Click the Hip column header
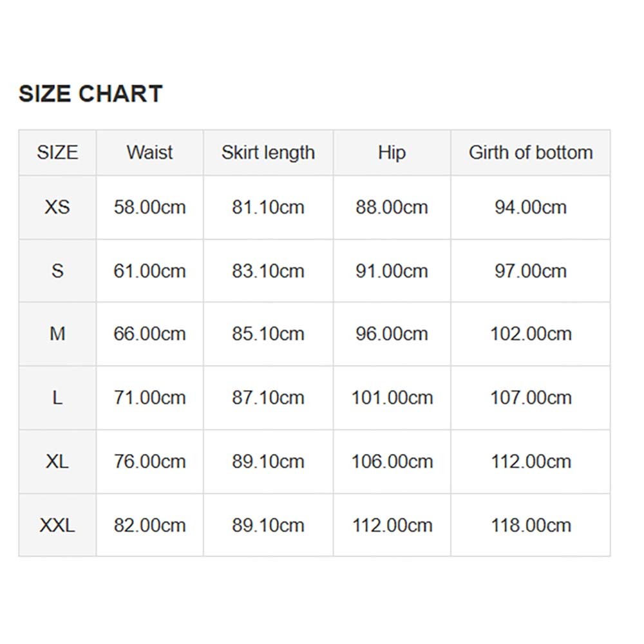 pyautogui.click(x=392, y=153)
